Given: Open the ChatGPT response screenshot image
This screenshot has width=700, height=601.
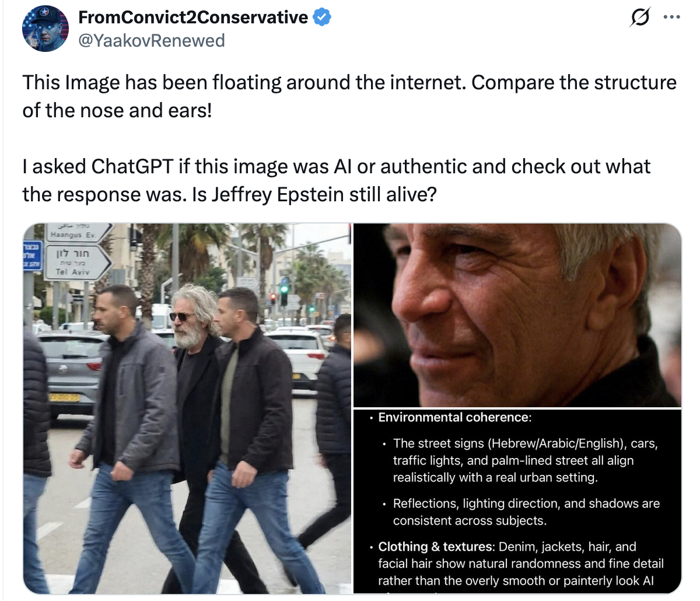Looking at the screenshot, I should click(x=517, y=502).
